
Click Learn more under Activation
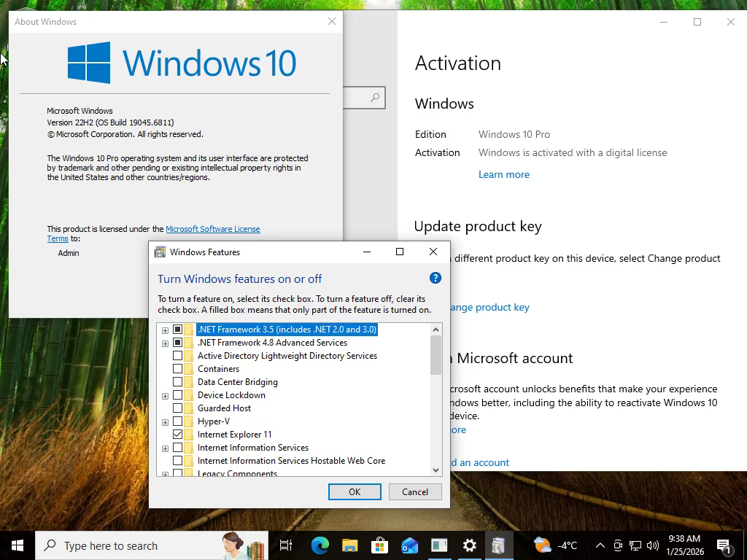click(503, 175)
